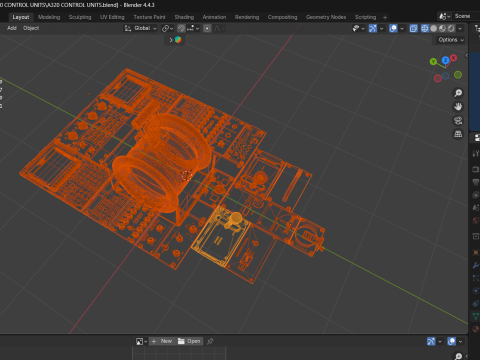This screenshot has width=480, height=360.
Task: Toggle gizmo display in bottom editor
Action: 431,341
